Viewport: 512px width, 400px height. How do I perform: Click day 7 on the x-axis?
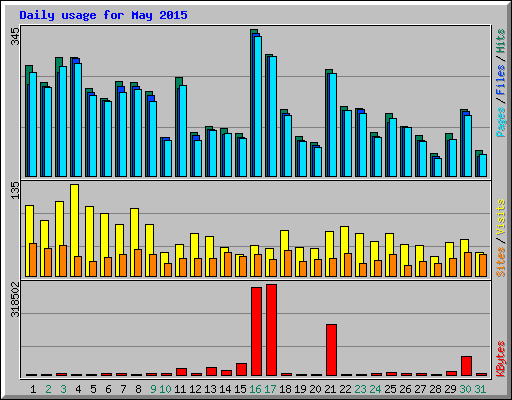pos(123,389)
